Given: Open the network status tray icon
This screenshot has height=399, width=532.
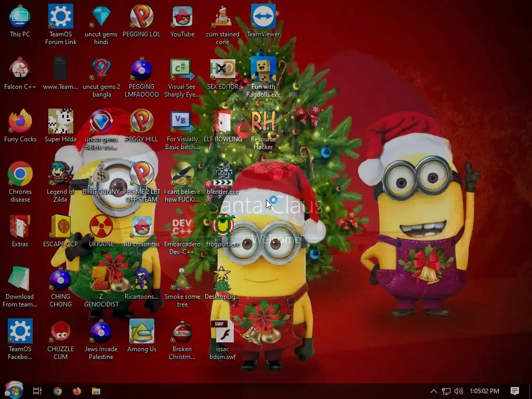Looking at the screenshot, I should pos(446,391).
